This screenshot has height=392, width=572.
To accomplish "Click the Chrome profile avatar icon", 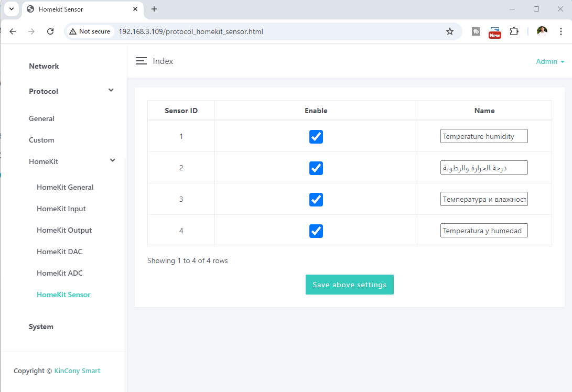I will (x=542, y=31).
